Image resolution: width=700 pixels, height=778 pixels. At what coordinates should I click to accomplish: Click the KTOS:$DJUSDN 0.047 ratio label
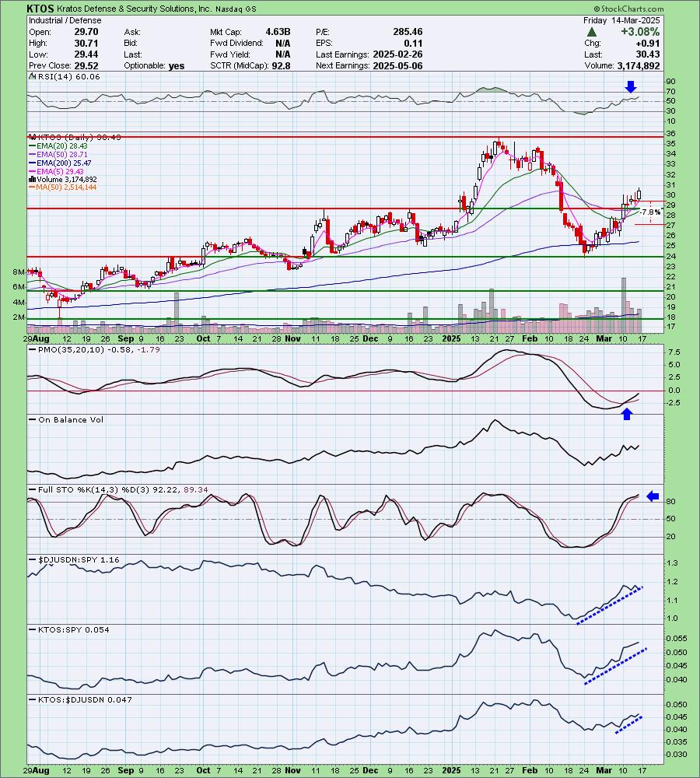(x=86, y=699)
